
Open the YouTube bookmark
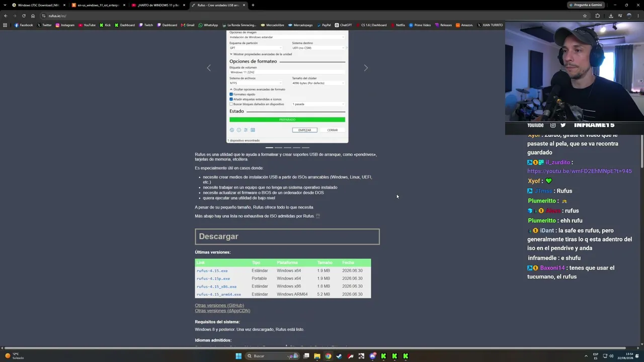coord(87,25)
